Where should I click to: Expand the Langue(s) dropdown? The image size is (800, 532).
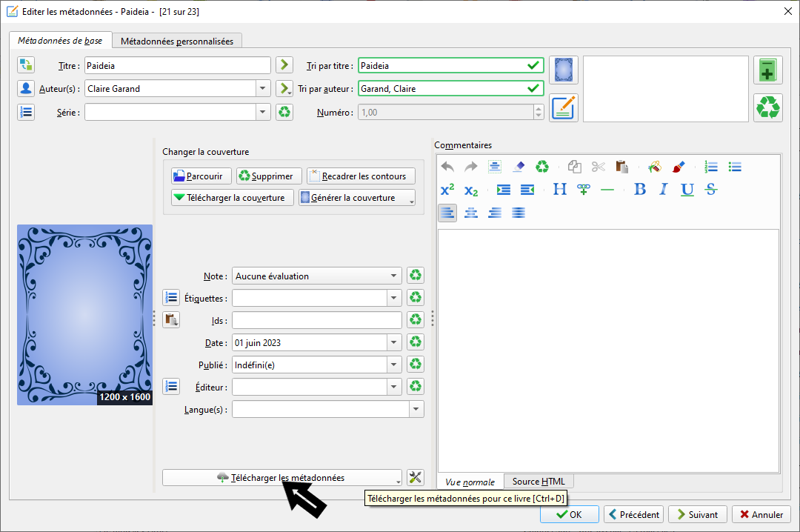point(416,409)
